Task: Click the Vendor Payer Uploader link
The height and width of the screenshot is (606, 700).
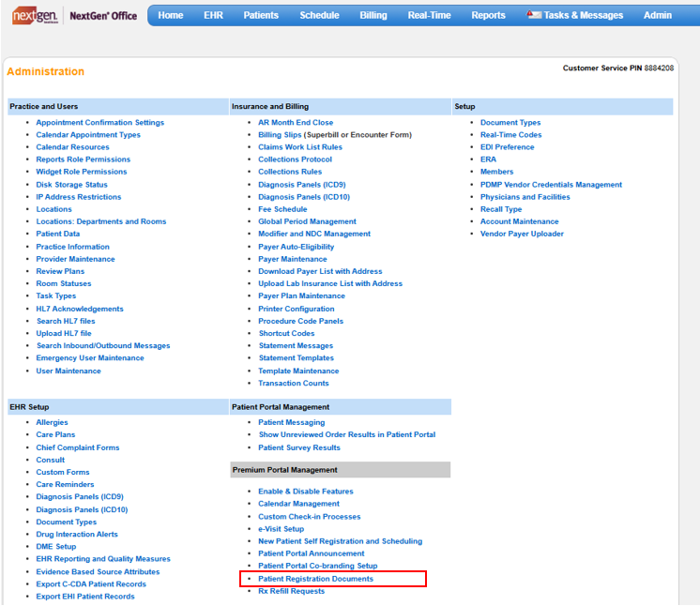Action: coord(522,234)
